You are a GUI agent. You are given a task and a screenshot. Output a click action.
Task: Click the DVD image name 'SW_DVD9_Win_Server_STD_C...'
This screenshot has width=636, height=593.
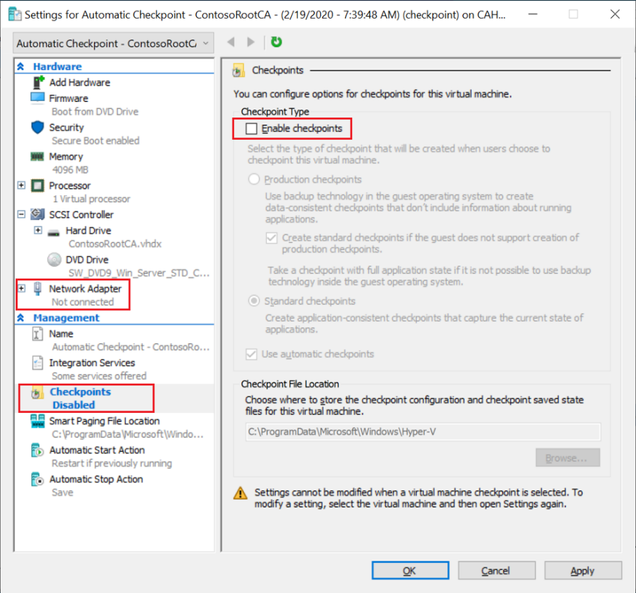pos(139,273)
